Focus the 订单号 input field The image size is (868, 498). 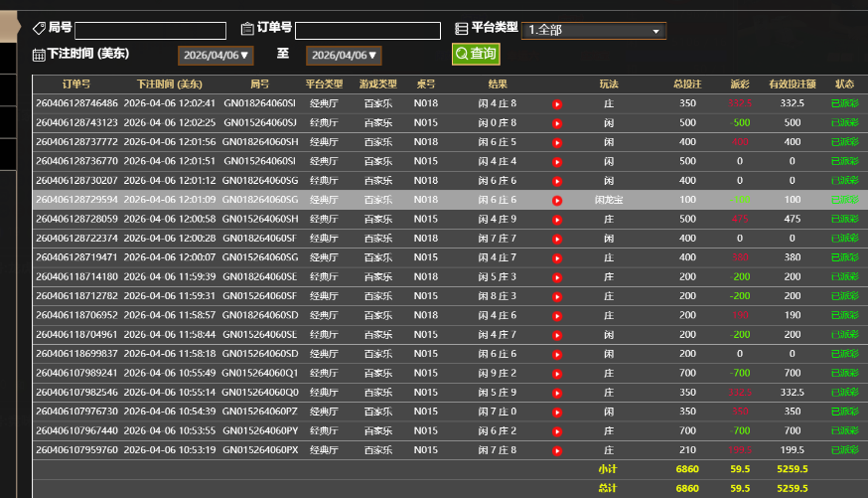coord(367,31)
